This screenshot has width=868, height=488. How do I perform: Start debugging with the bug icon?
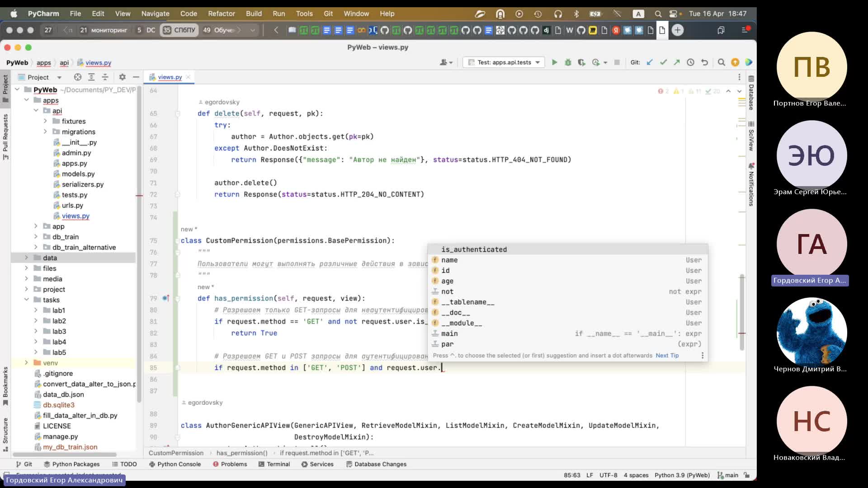(568, 62)
